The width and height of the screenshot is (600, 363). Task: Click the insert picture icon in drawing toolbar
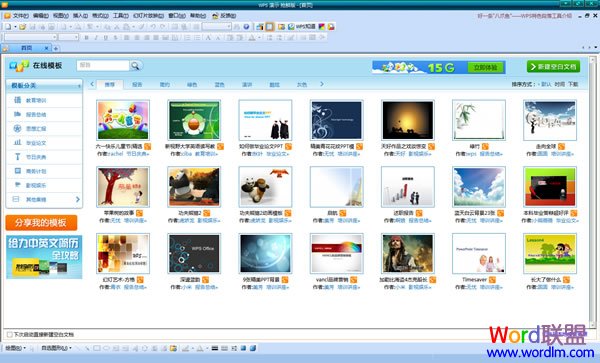click(173, 348)
